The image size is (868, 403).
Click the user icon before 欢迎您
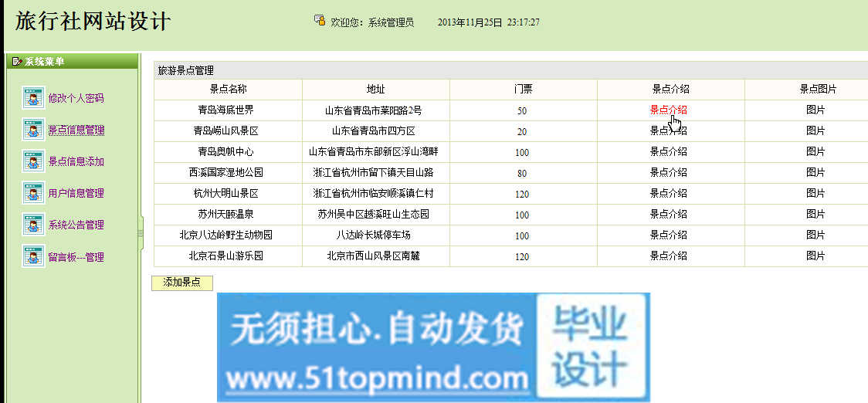point(320,21)
